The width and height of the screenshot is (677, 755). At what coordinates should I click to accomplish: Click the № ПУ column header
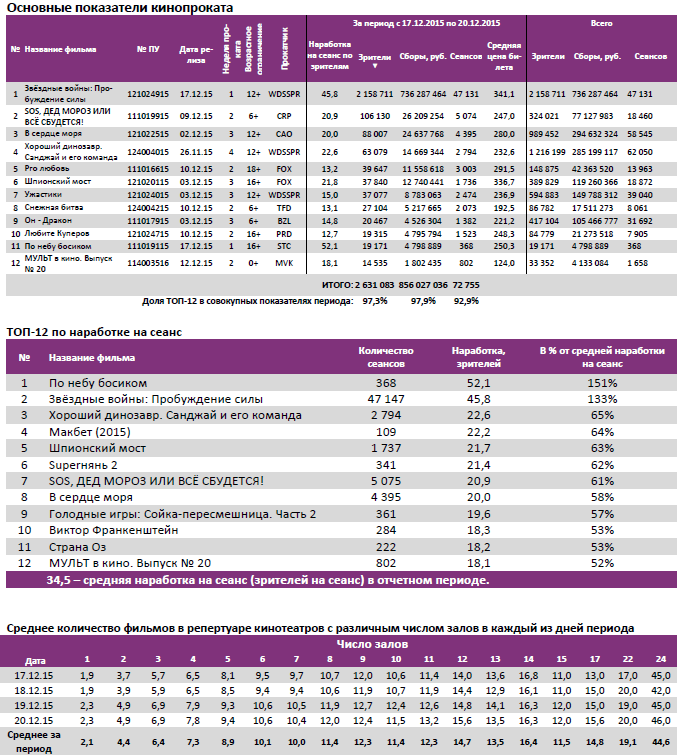(x=147, y=48)
